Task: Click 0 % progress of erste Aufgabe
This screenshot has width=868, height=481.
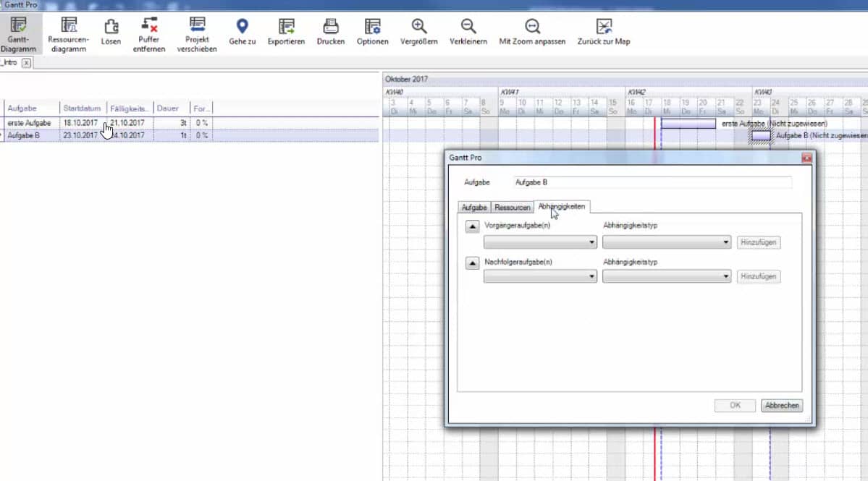Action: click(201, 123)
